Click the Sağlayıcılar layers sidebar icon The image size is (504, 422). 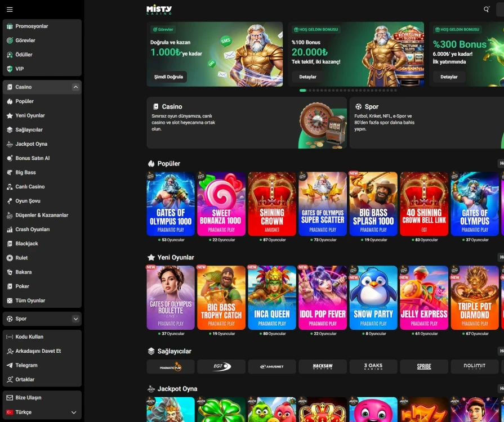tap(10, 130)
